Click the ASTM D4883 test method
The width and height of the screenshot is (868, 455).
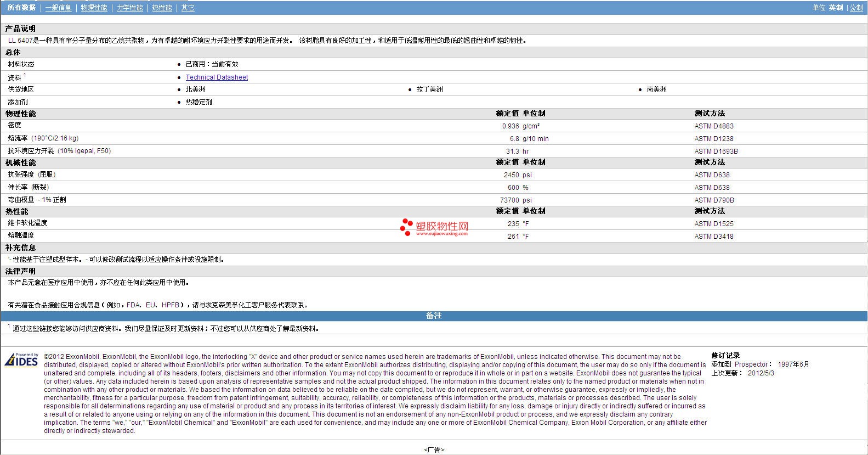click(x=714, y=126)
